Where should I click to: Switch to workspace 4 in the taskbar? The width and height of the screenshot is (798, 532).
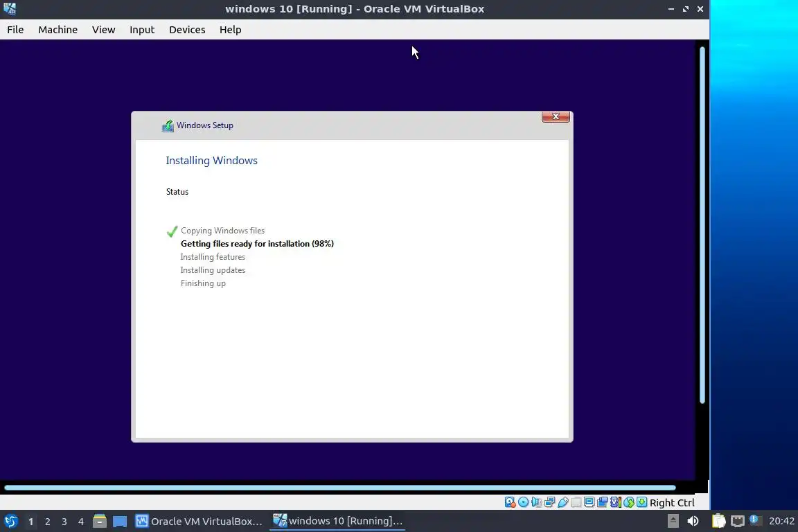(x=81, y=522)
